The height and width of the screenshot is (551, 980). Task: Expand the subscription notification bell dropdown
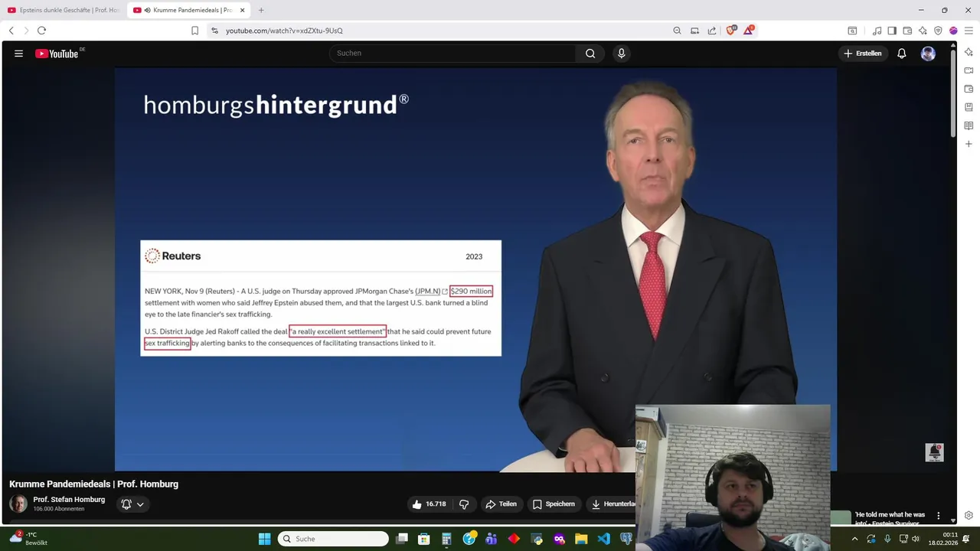(132, 504)
